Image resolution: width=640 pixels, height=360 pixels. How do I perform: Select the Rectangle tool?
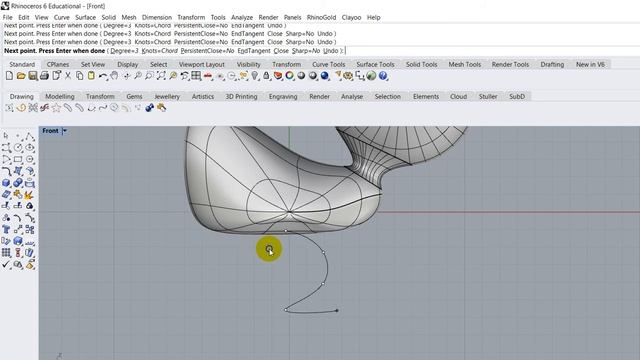pos(18,160)
